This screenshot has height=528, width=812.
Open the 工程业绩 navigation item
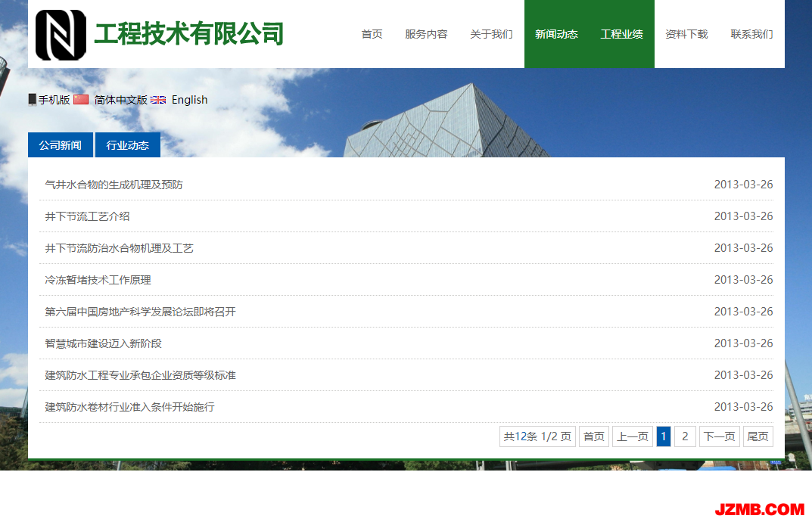622,34
